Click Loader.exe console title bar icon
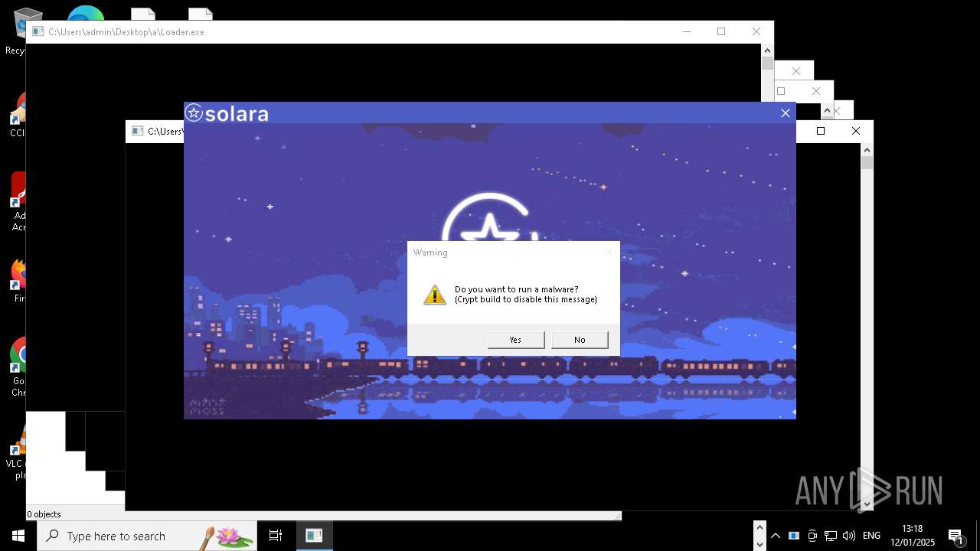The width and height of the screenshot is (980, 551). (x=38, y=32)
